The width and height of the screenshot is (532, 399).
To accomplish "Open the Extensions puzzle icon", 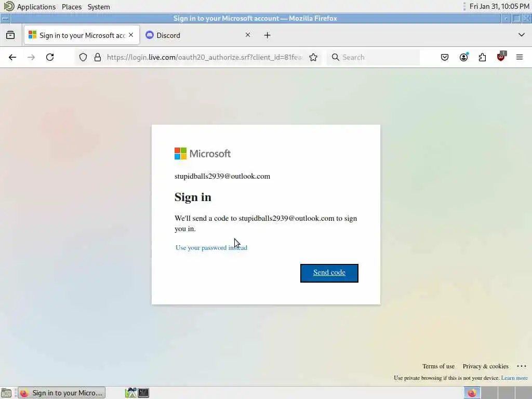I will (x=482, y=57).
